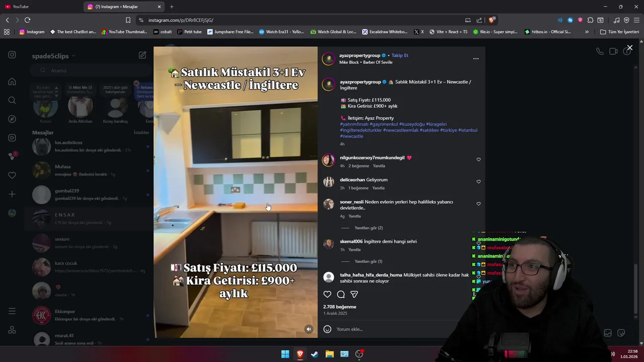Open the ayazpropertygroup profile name in header
Image resolution: width=644 pixels, height=362 pixels.
click(x=360, y=55)
